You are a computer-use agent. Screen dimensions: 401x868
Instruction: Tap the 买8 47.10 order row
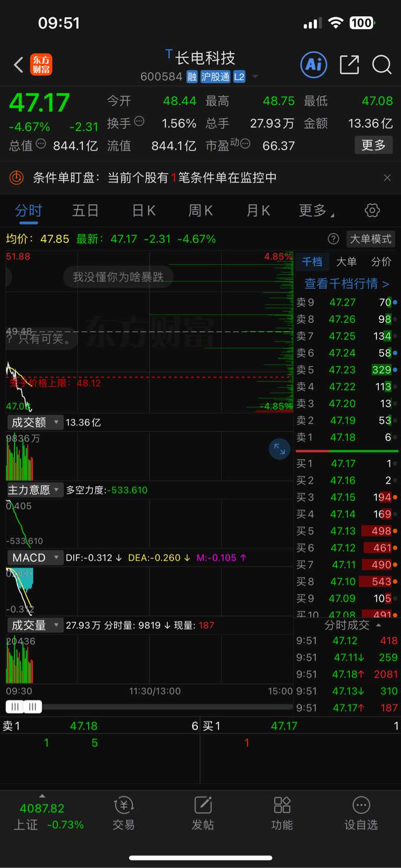point(347,581)
